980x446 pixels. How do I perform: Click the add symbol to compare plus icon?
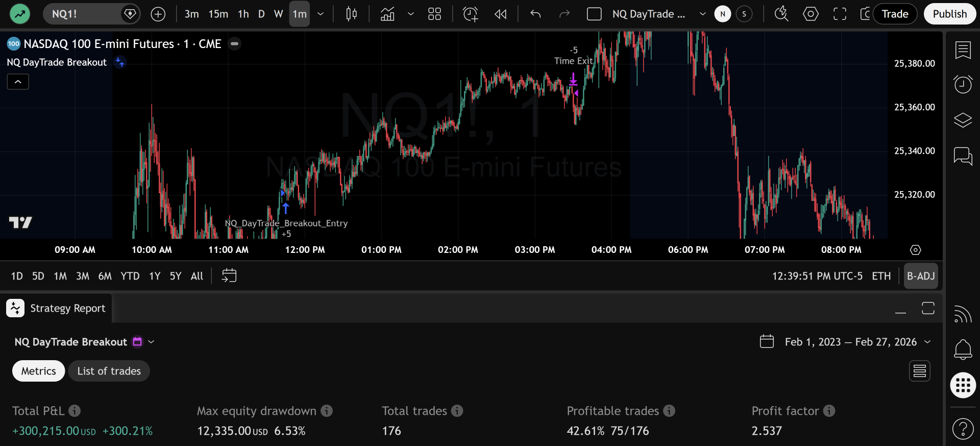point(158,14)
